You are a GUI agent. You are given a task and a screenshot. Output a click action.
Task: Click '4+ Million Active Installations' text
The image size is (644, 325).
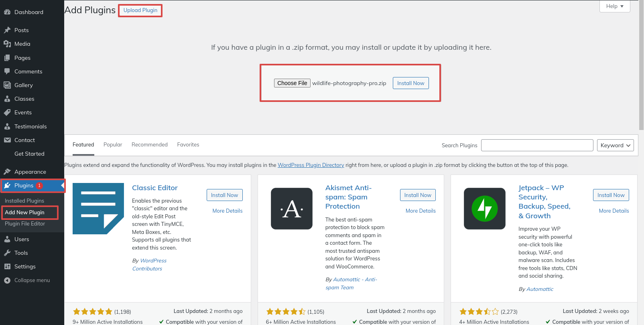click(494, 322)
